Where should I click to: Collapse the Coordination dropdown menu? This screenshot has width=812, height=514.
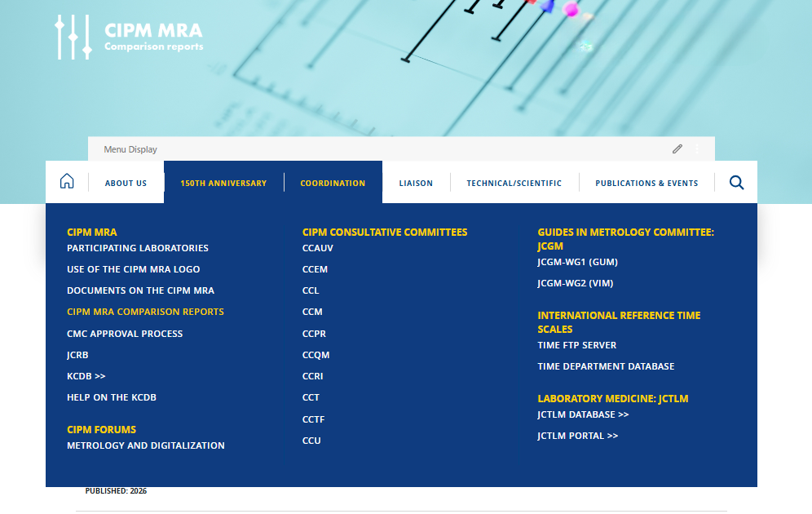333,184
